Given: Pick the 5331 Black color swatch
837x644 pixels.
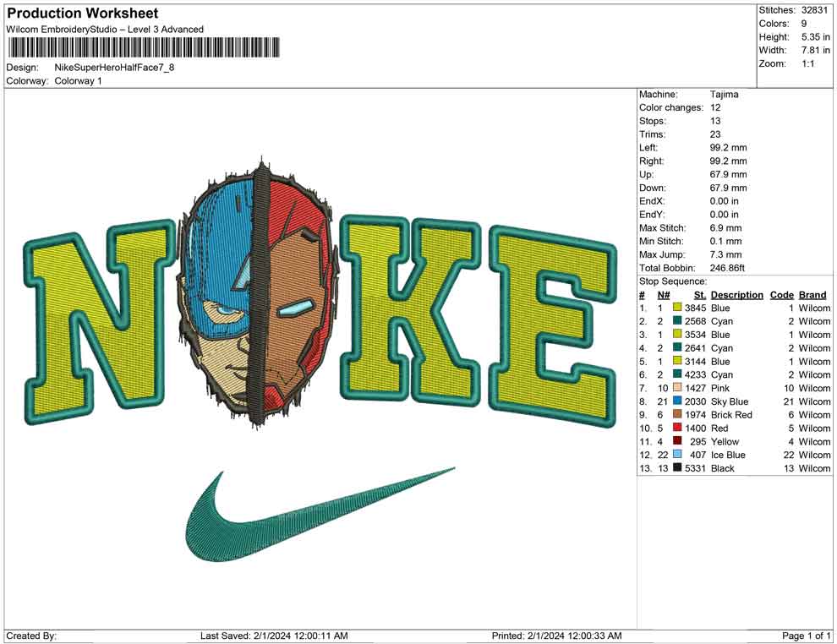Looking at the screenshot, I should (x=677, y=467).
